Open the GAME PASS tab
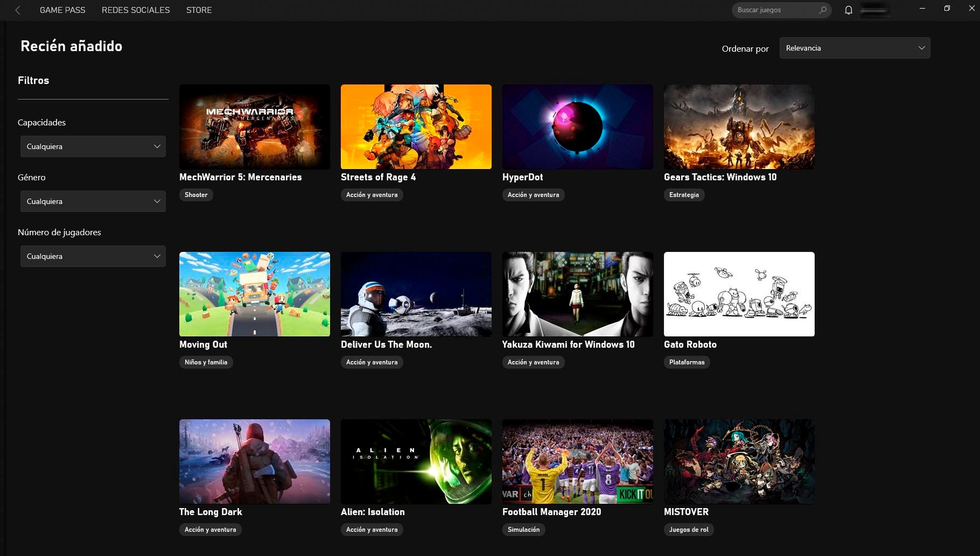Viewport: 980px width, 556px height. (62, 10)
